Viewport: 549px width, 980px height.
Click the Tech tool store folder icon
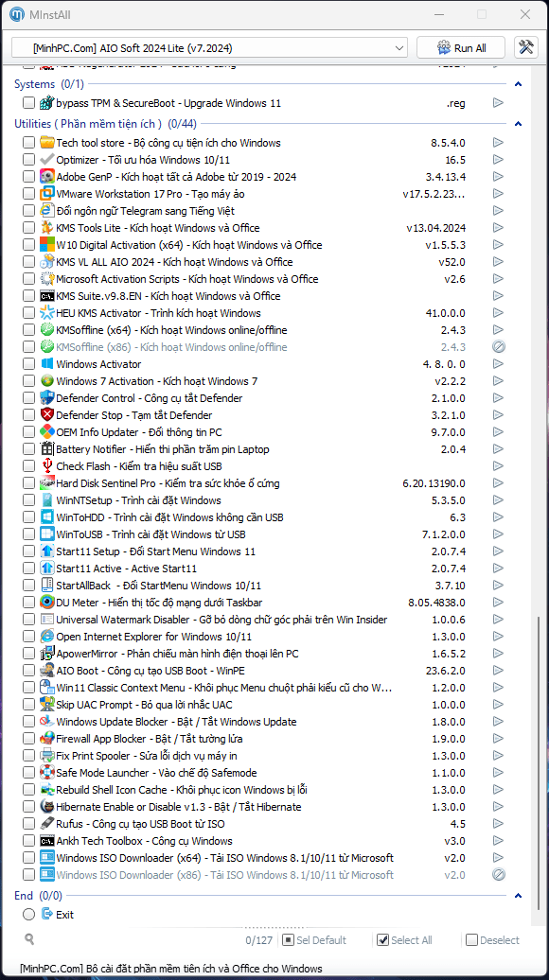47,143
